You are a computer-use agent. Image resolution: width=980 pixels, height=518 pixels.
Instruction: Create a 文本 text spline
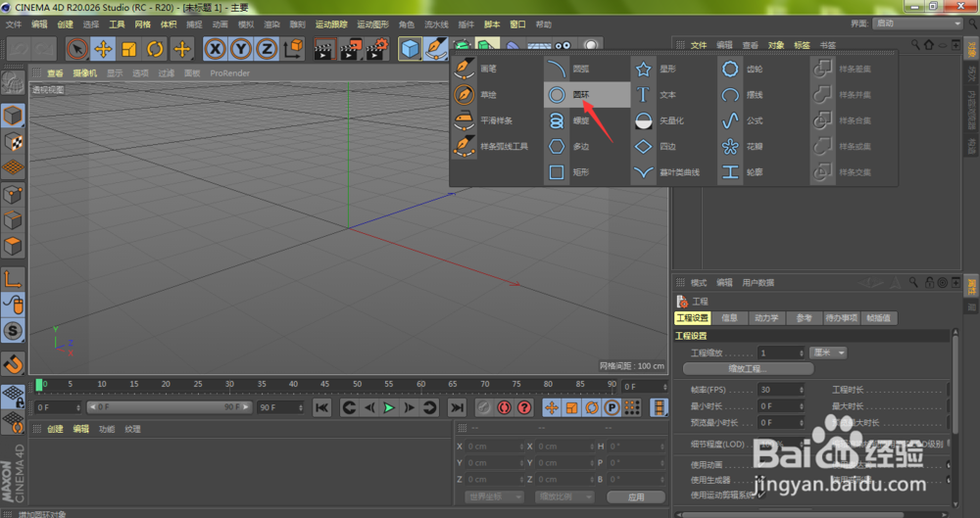(x=674, y=94)
